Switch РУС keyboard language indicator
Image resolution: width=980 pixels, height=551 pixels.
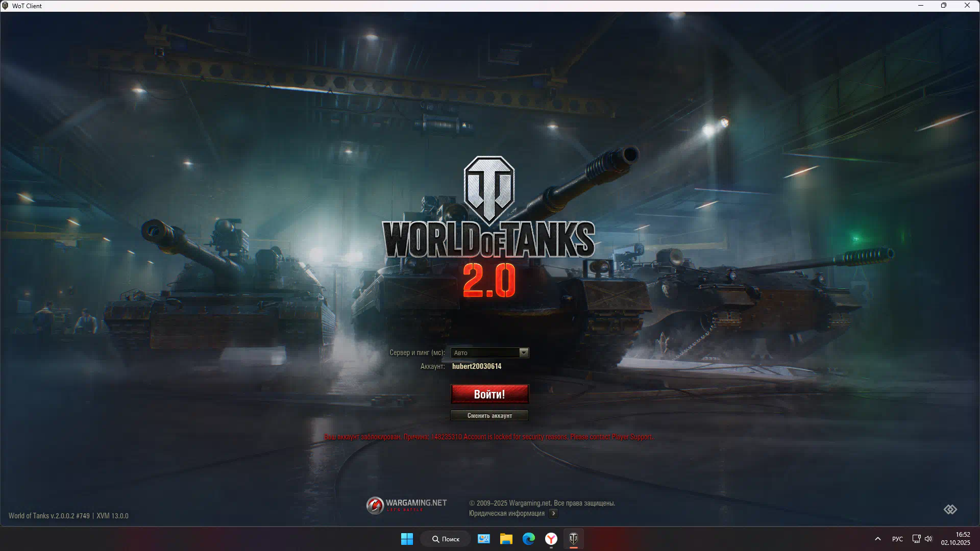897,539
